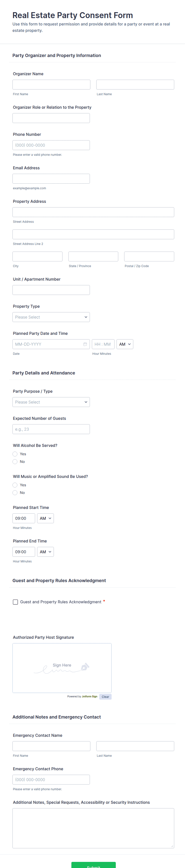This screenshot has height=868, width=185.
Task: Expand the Party Purpose / Type dropdown
Action: pyautogui.click(x=51, y=402)
